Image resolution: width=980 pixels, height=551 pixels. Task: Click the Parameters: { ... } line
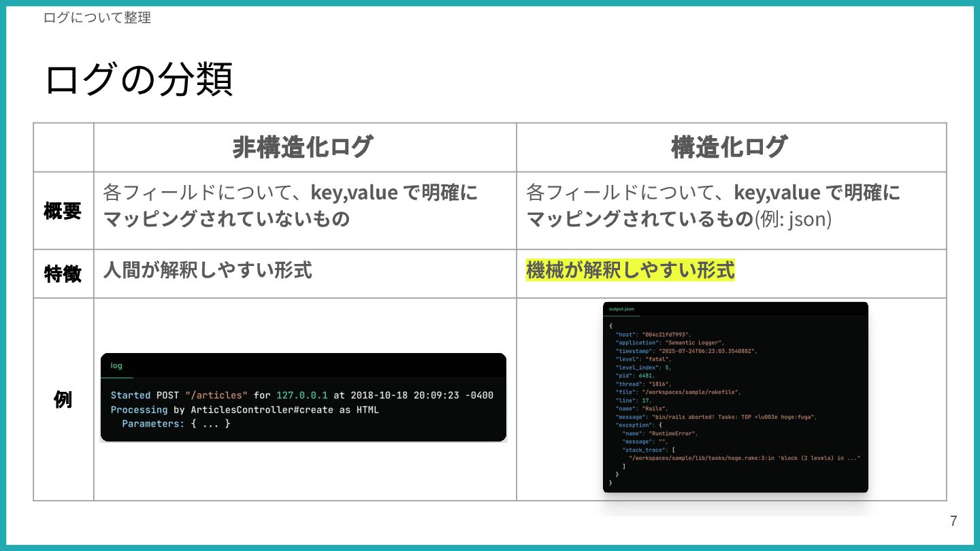click(x=176, y=424)
